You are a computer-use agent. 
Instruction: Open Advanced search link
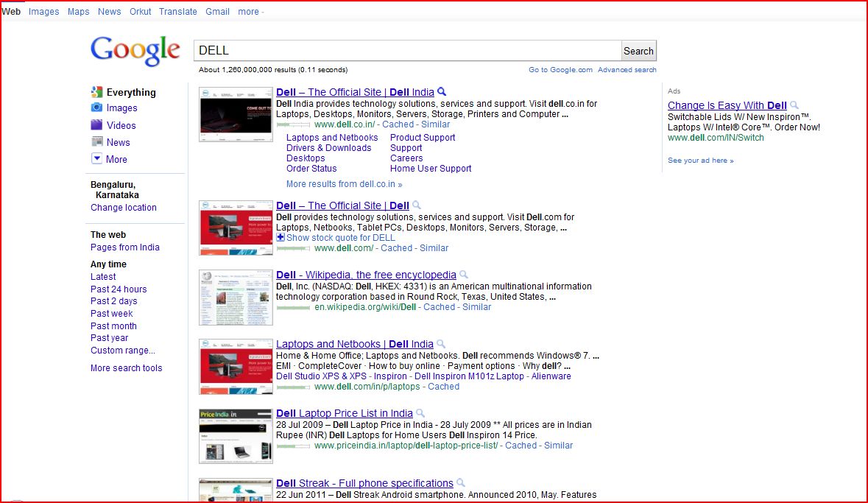pyautogui.click(x=627, y=70)
